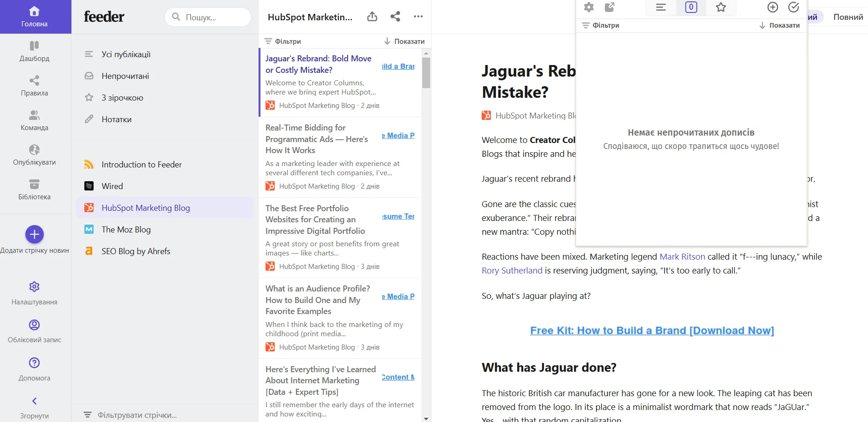Focus the Пошук search field
Image resolution: width=868 pixels, height=422 pixels.
click(208, 17)
